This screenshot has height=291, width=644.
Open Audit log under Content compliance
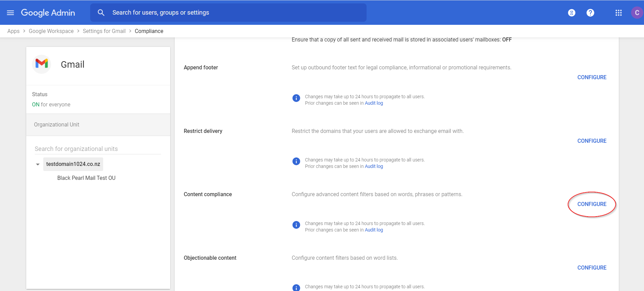tap(374, 230)
